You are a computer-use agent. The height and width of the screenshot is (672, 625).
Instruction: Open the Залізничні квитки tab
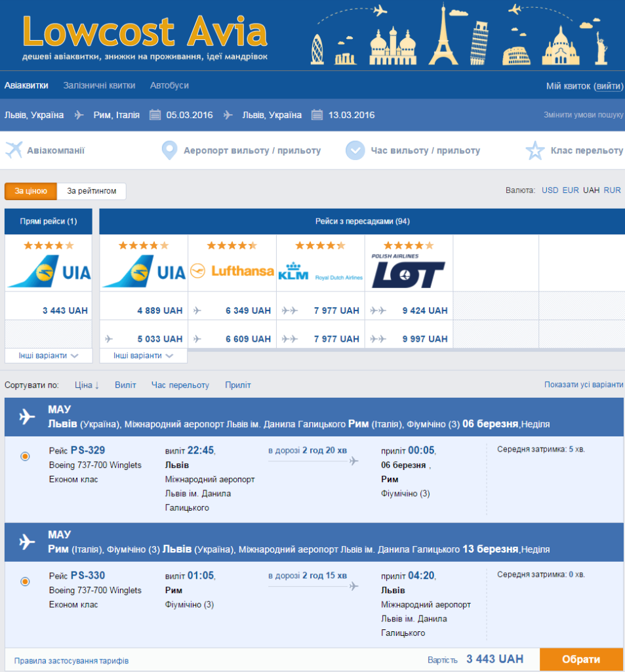pyautogui.click(x=100, y=85)
